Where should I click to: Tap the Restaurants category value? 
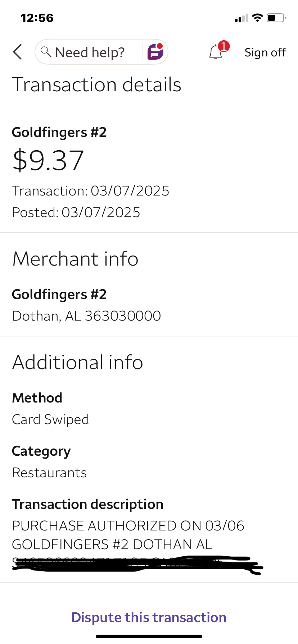pos(49,473)
